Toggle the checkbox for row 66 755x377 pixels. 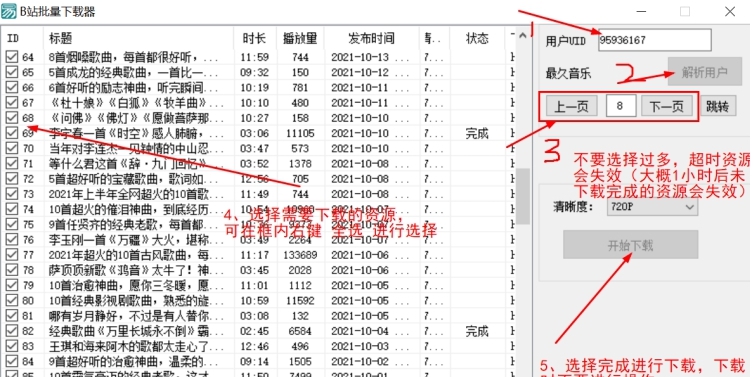pos(12,88)
